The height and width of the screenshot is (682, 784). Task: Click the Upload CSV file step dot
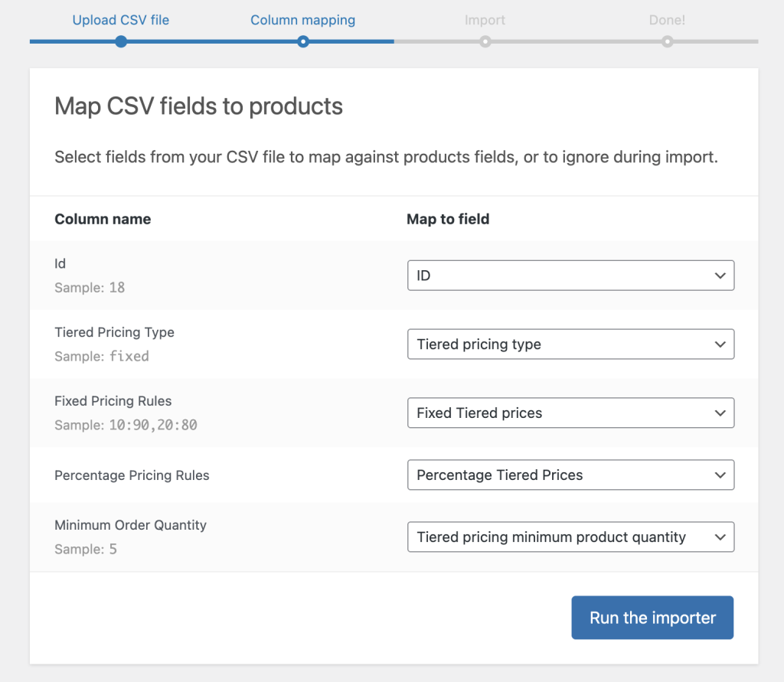click(120, 41)
